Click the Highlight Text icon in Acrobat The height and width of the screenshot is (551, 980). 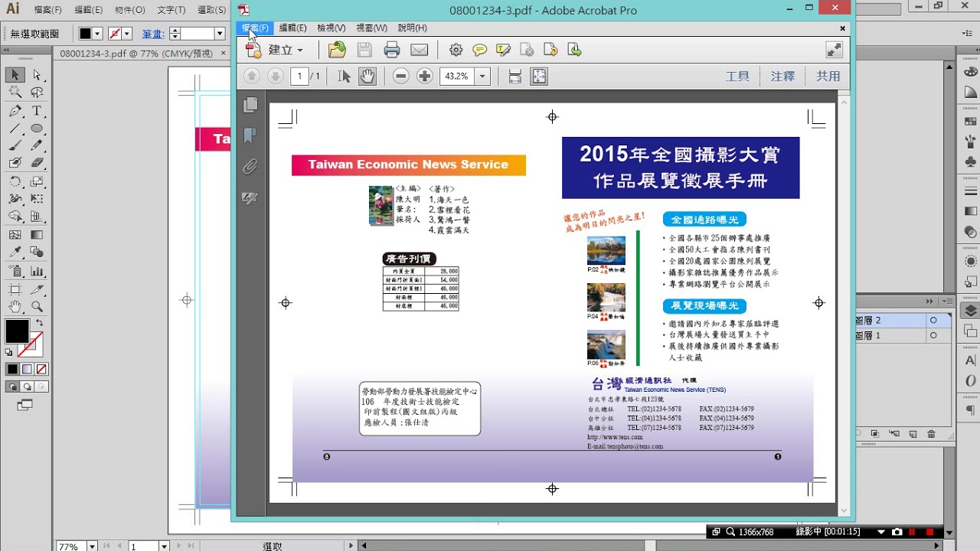(x=503, y=51)
